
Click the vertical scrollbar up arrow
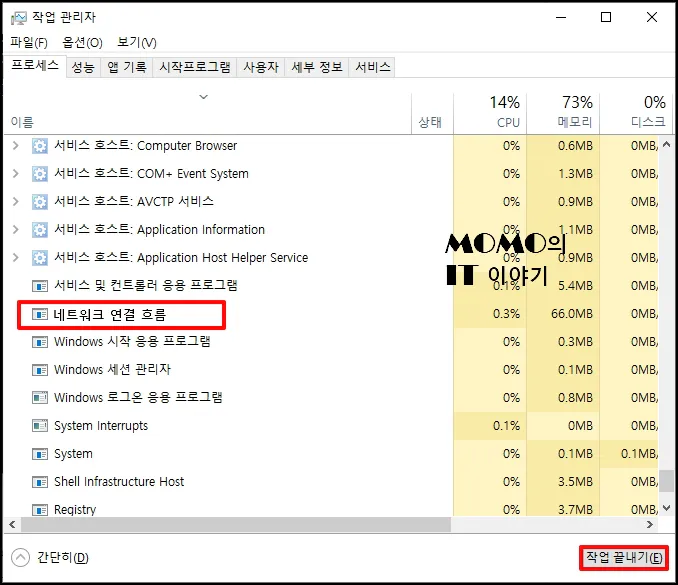click(666, 145)
